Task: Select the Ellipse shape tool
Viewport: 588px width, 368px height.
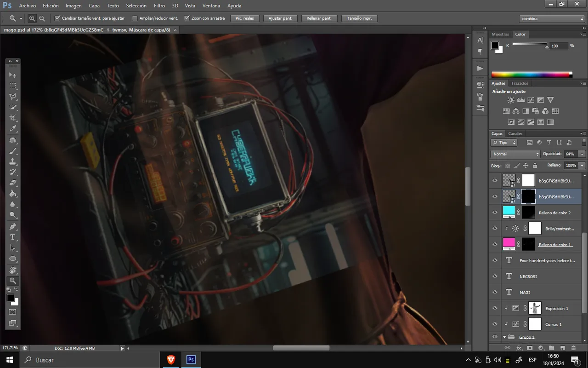Action: [x=13, y=259]
